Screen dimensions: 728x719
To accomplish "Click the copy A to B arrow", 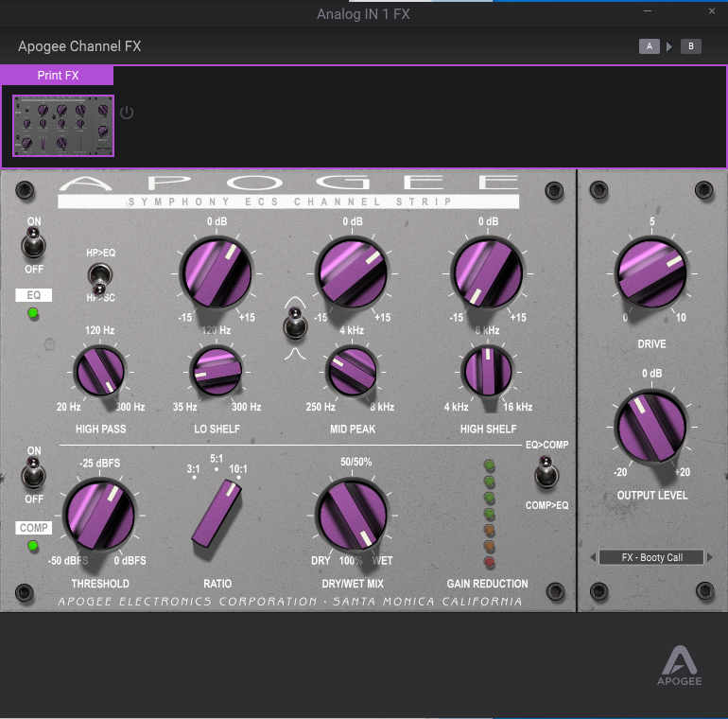I will 669,46.
